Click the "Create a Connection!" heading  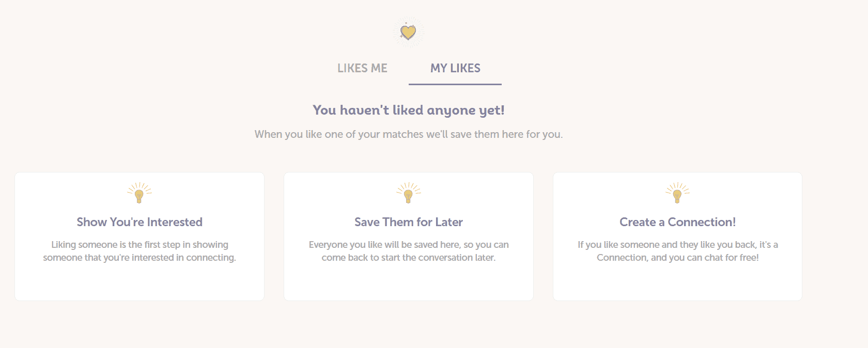click(677, 222)
